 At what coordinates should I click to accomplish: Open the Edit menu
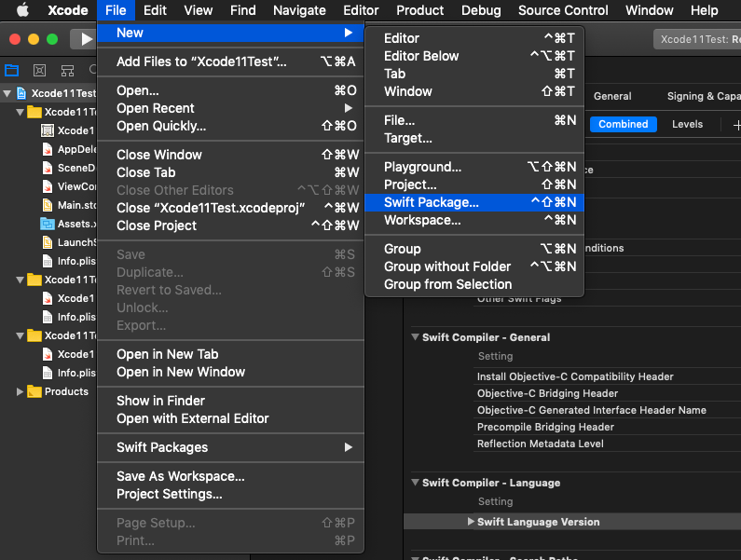pos(155,10)
